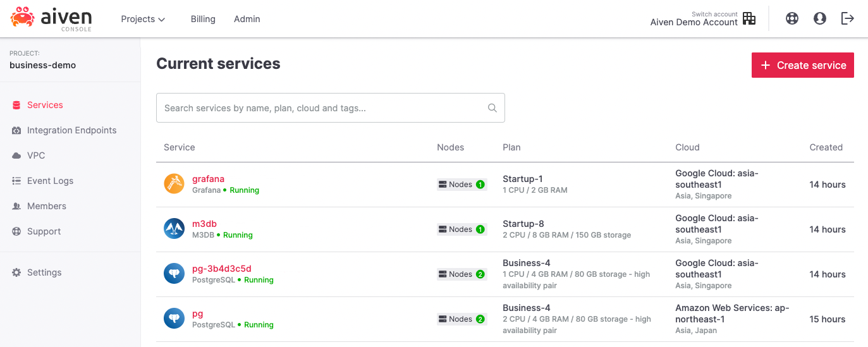
Task: Click the Running status of grafana
Action: [x=244, y=190]
